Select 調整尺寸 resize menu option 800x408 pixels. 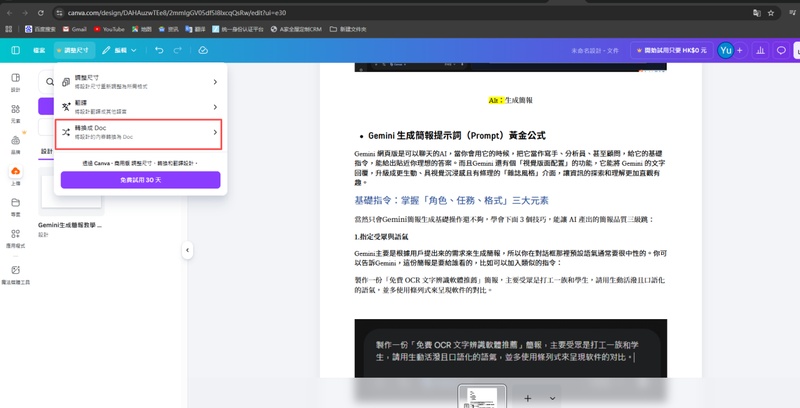(138, 82)
